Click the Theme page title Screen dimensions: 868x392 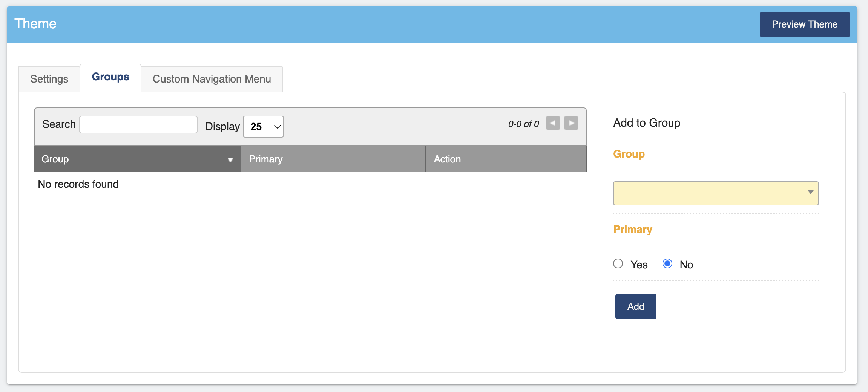[35, 24]
